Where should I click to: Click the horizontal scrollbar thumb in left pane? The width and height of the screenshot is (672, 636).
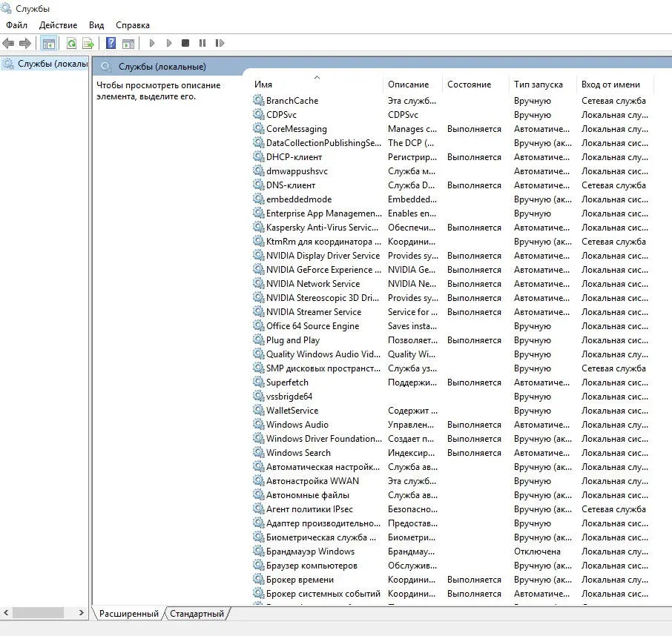coord(38,613)
